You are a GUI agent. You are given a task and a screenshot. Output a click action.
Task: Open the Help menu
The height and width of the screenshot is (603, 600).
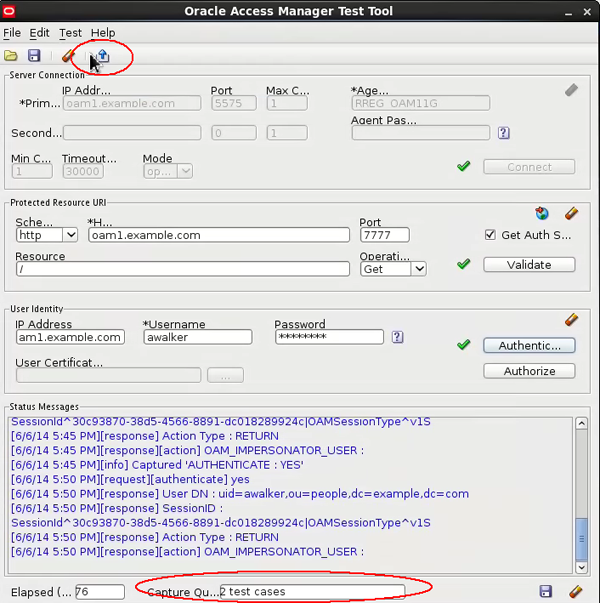click(103, 33)
